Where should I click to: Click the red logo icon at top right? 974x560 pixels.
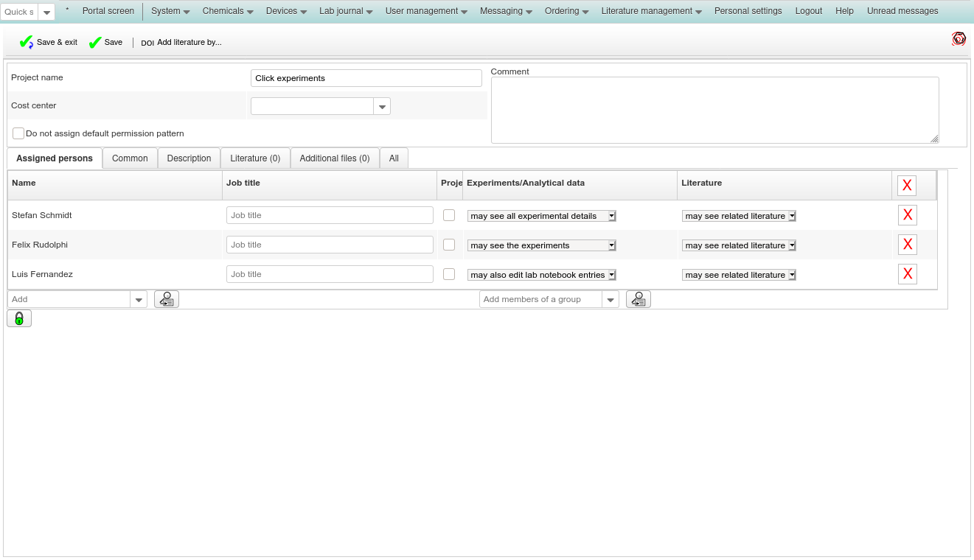[x=959, y=39]
